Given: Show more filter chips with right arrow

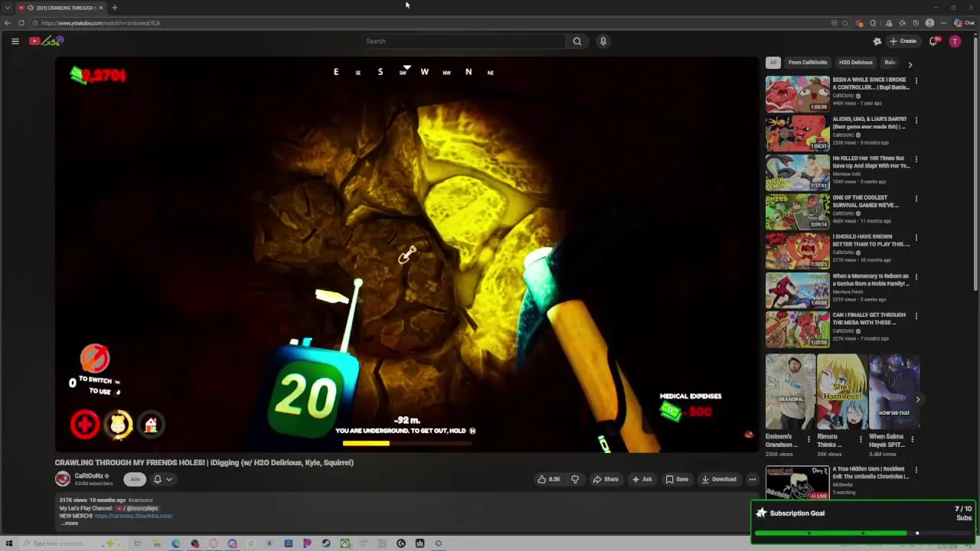Looking at the screenshot, I should point(910,64).
